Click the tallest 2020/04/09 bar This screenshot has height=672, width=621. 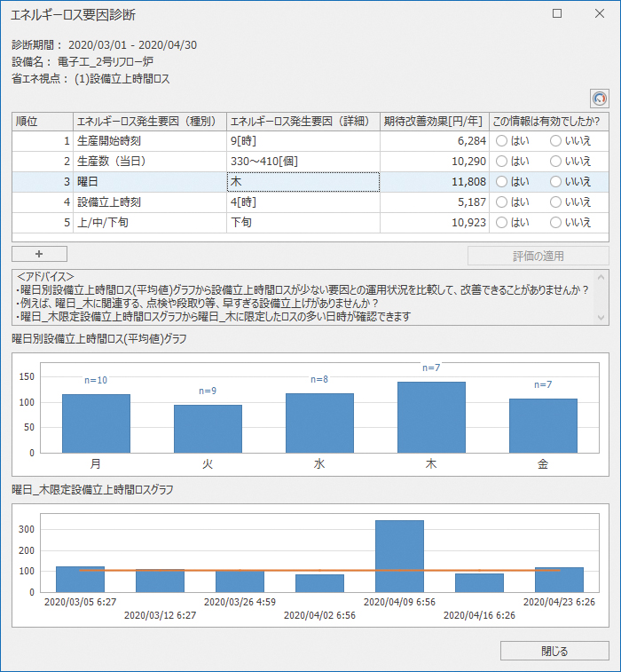pos(399,557)
